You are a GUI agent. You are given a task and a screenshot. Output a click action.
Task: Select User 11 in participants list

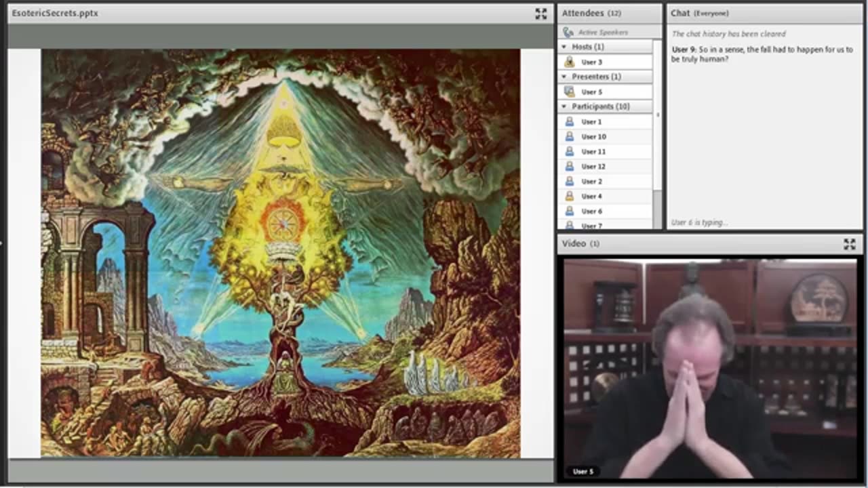[606, 151]
